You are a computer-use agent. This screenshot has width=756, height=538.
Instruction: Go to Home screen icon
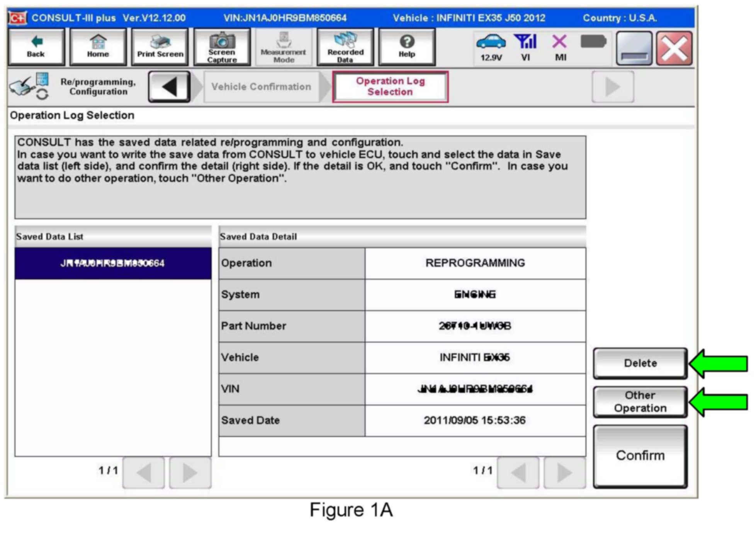tap(98, 47)
